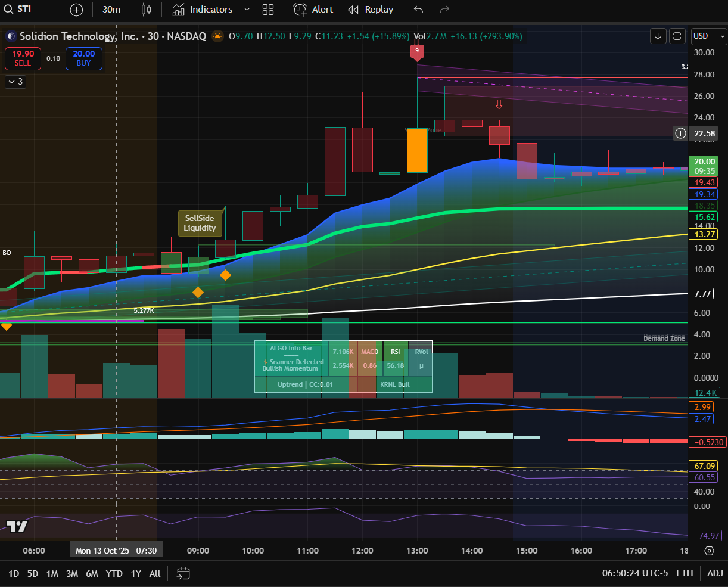Click the undo arrow icon
Image resolution: width=728 pixels, height=587 pixels.
tap(418, 10)
